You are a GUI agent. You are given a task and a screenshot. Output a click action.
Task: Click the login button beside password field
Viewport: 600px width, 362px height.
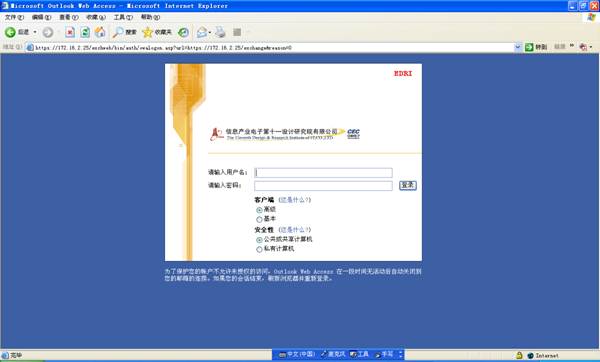[408, 185]
